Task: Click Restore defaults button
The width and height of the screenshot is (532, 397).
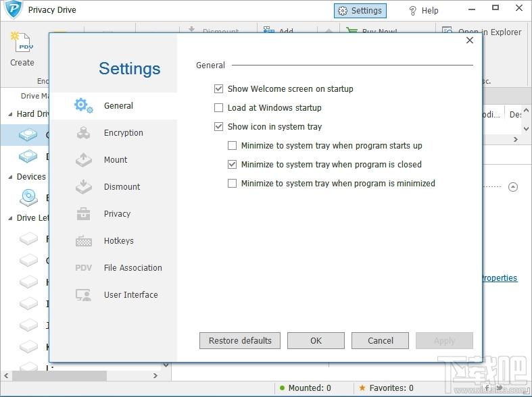Action: tap(240, 340)
